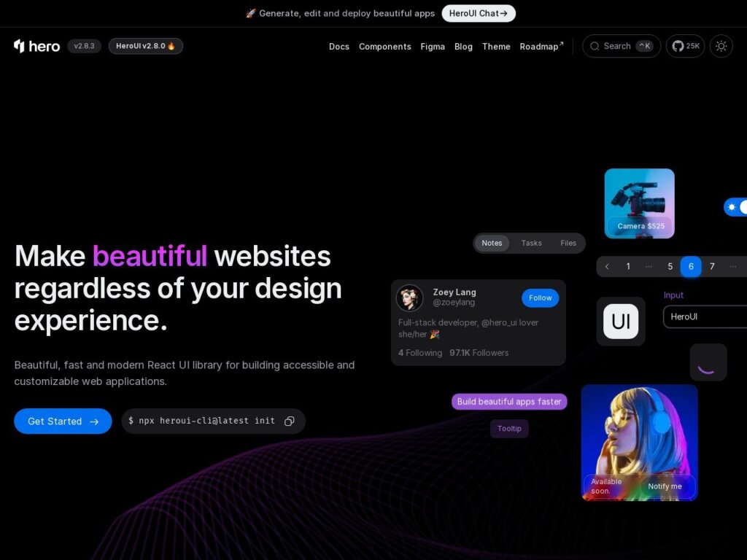Click the HeroUI Chat button in the banner
Screen dimensions: 747x560
(479, 13)
